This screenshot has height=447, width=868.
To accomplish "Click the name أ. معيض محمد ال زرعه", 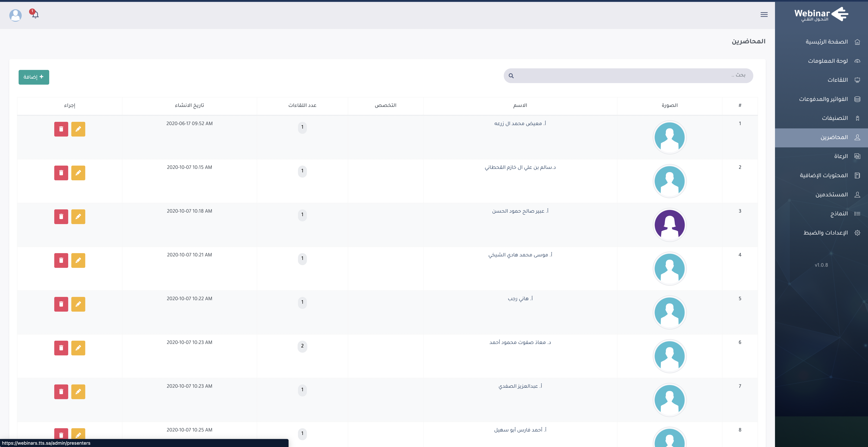I will tap(520, 124).
